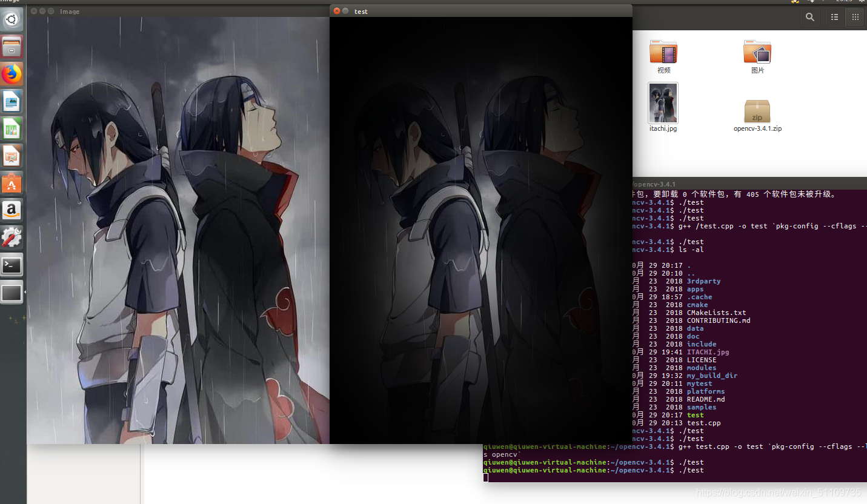This screenshot has width=867, height=504.
Task: Click 'ls -al' command in terminal
Action: [691, 250]
